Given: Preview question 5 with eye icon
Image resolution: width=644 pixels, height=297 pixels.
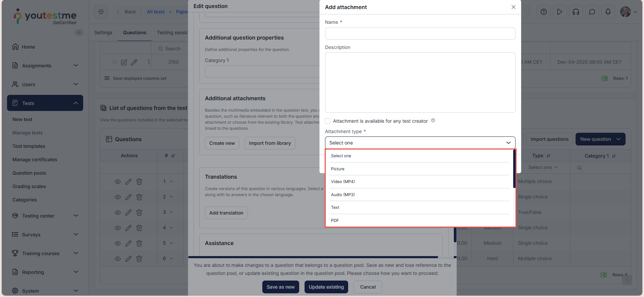Looking at the screenshot, I should tap(118, 243).
